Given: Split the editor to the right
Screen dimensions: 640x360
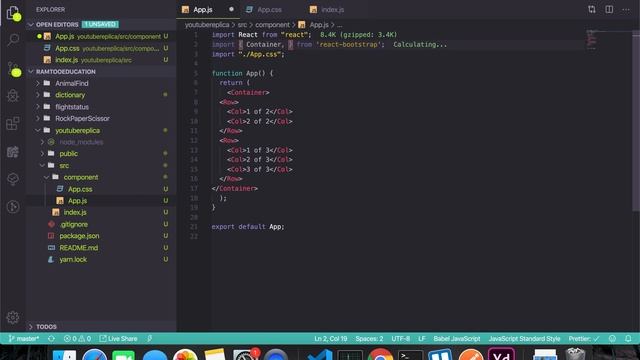Looking at the screenshot, I should pos(609,9).
